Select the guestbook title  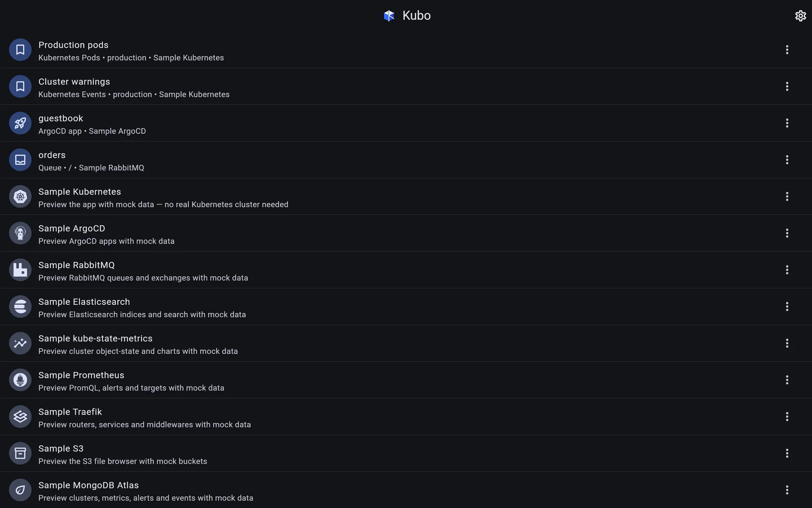[60, 118]
